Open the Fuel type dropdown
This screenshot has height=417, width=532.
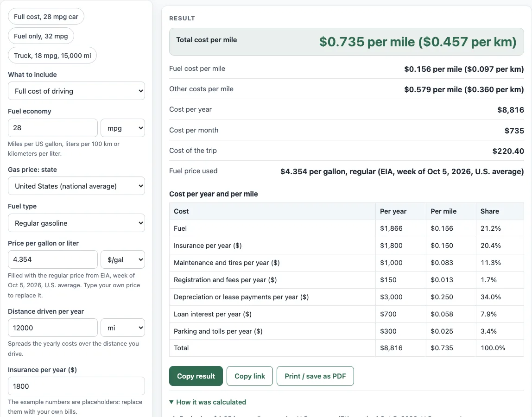(x=76, y=223)
